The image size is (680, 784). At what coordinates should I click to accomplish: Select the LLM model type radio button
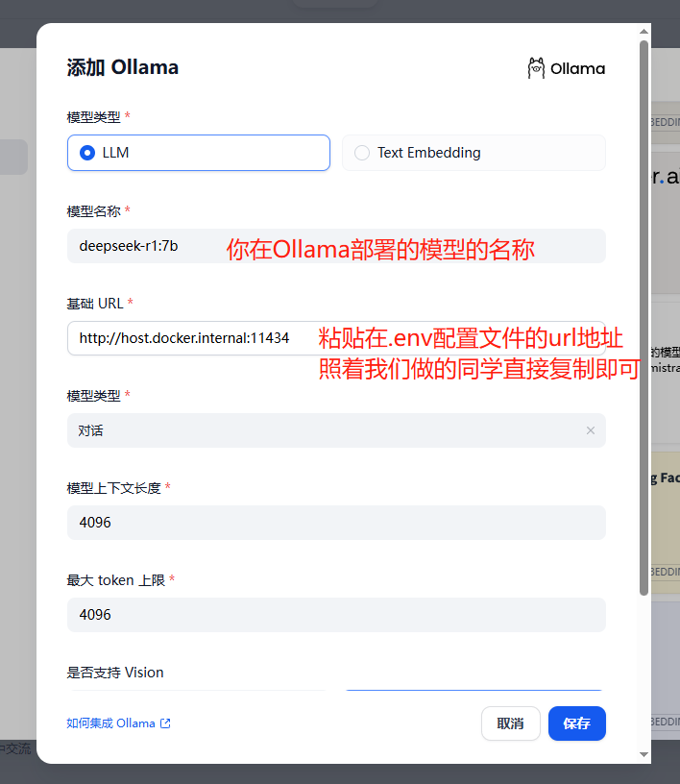coord(88,153)
